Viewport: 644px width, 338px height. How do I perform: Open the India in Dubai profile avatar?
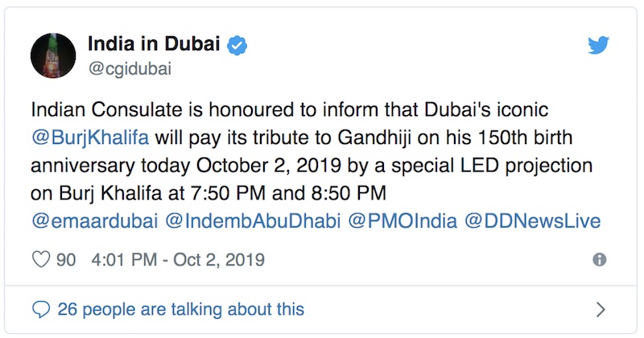click(54, 57)
